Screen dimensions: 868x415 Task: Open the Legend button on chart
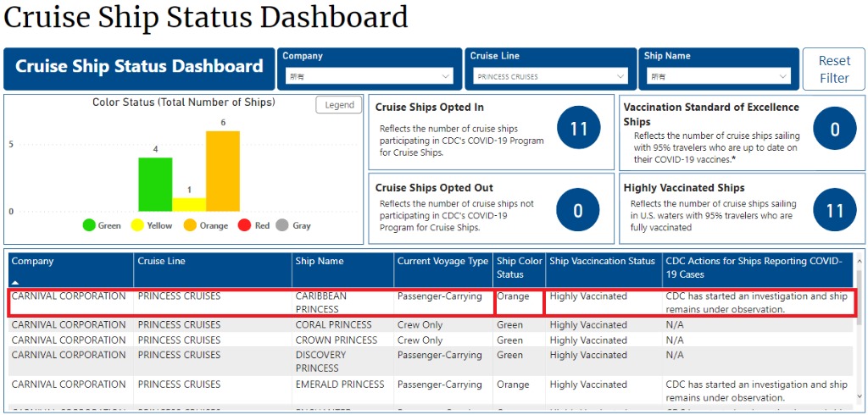click(339, 104)
